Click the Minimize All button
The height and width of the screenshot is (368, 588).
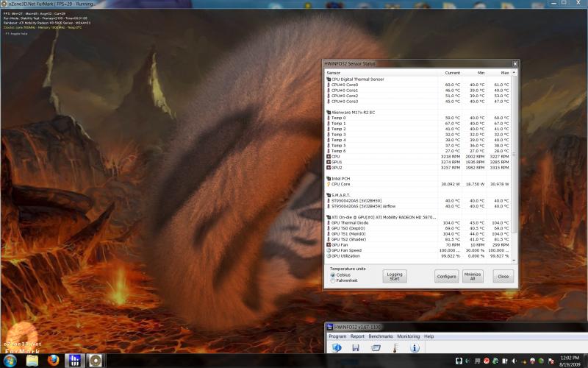473,277
